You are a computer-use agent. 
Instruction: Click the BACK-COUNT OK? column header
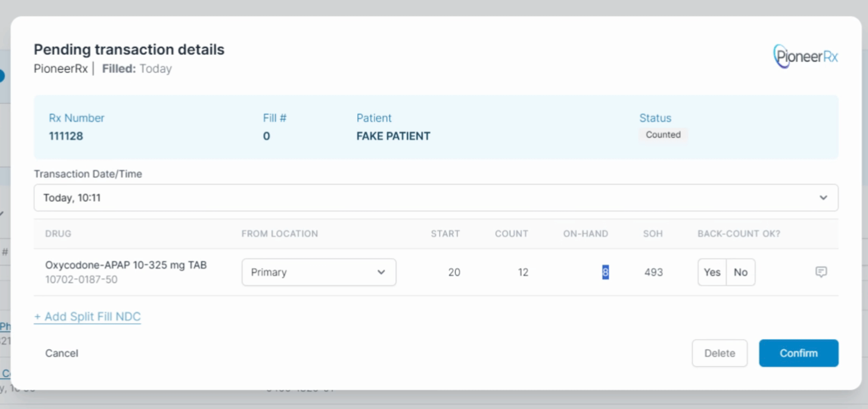point(739,234)
